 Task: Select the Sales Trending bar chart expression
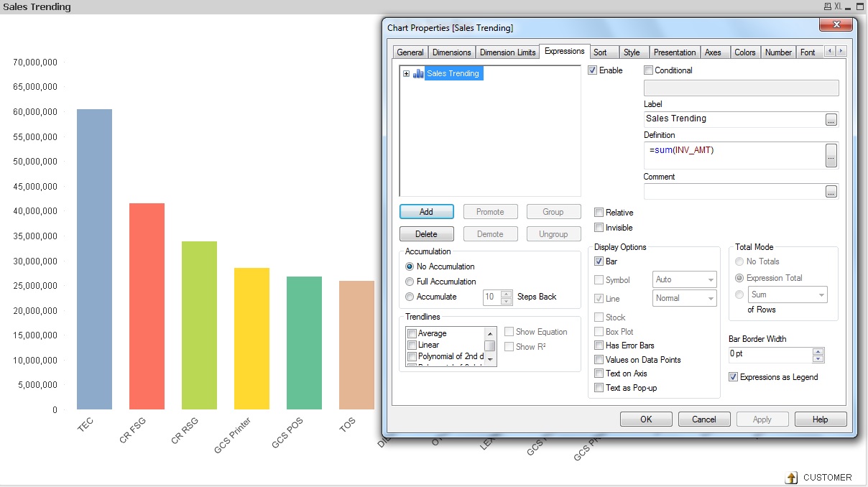tap(453, 73)
